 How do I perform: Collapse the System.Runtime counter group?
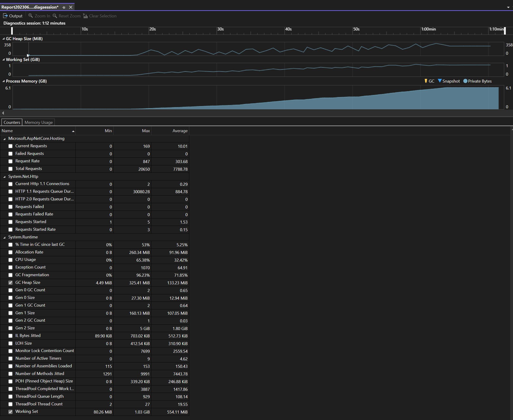5,237
